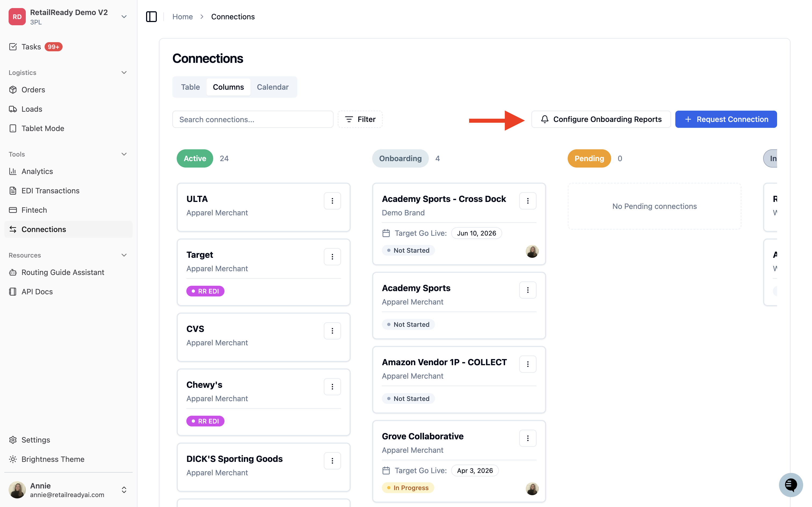Switch to the Calendar view tab
812x507 pixels.
tap(273, 87)
